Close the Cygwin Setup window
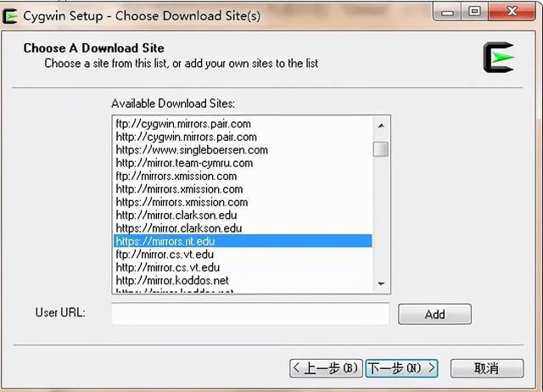The image size is (543, 392). point(512,12)
